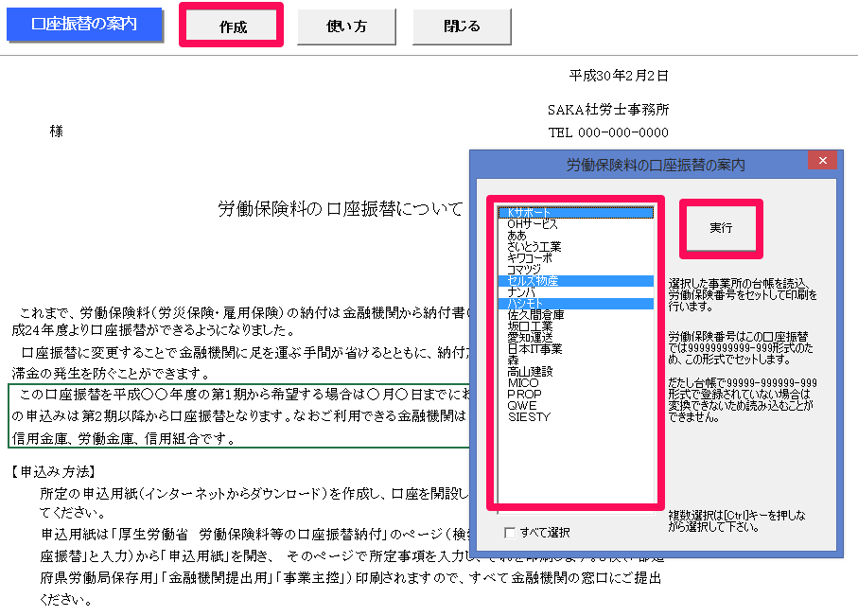Select ナンバ in the list
858x616 pixels.
576,291
